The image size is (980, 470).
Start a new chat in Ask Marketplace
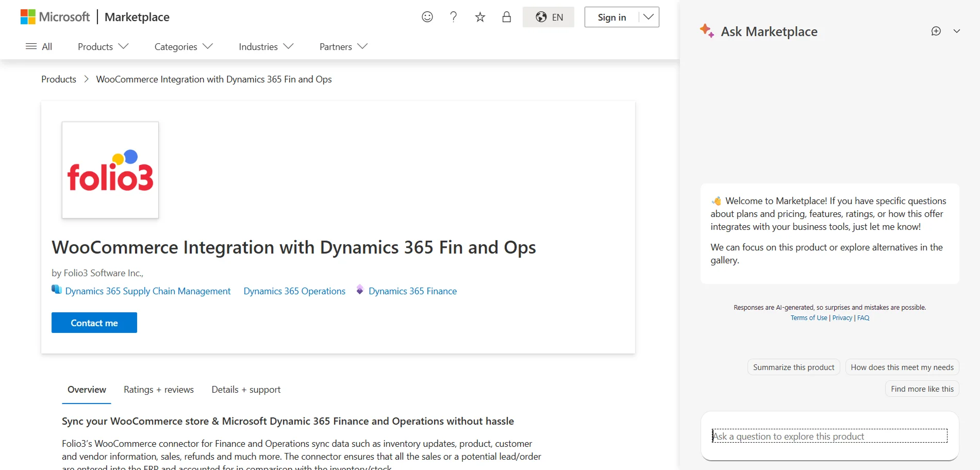936,31
